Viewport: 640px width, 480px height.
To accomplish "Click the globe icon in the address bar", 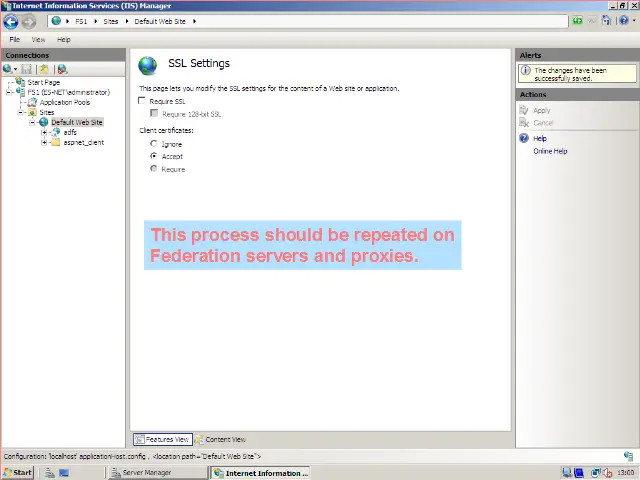I will click(56, 20).
